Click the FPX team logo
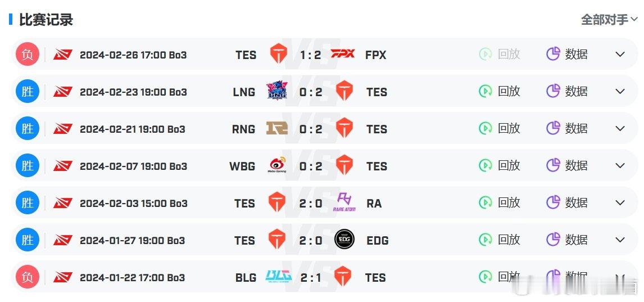Viewport: 644px width, 302px height. (x=343, y=54)
